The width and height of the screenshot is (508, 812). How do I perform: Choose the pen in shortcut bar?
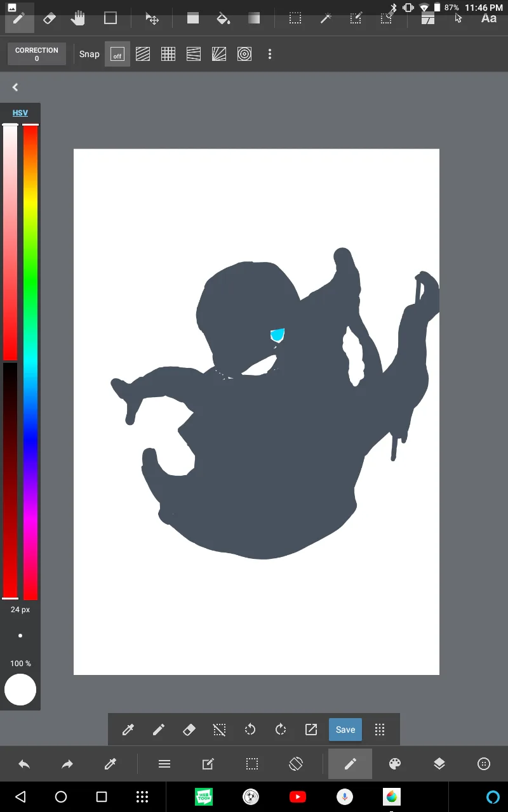pyautogui.click(x=159, y=730)
